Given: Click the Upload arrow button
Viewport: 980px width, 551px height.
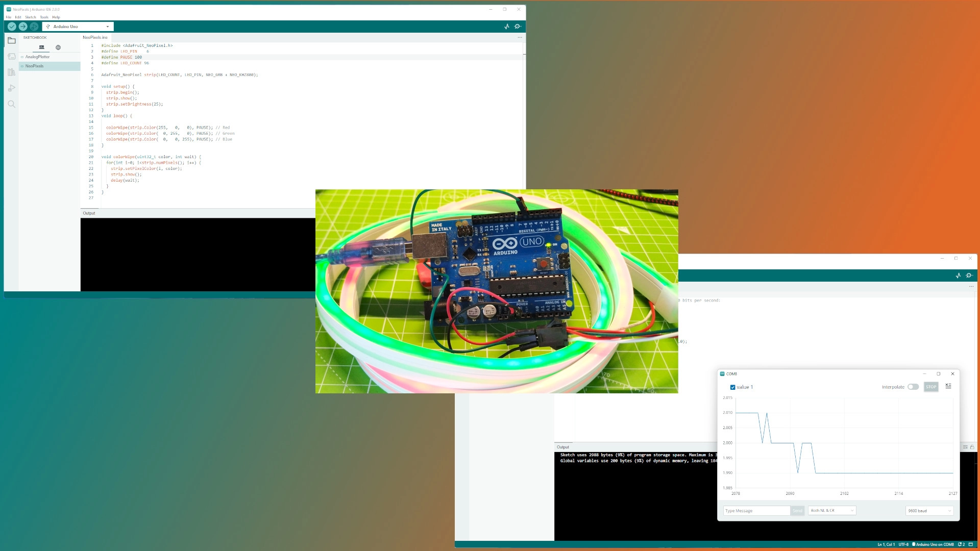Looking at the screenshot, I should pos(23,27).
